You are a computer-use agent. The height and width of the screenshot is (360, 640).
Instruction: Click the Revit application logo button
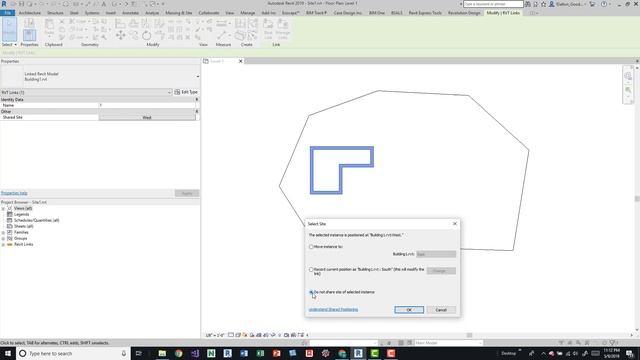pyautogui.click(x=4, y=4)
